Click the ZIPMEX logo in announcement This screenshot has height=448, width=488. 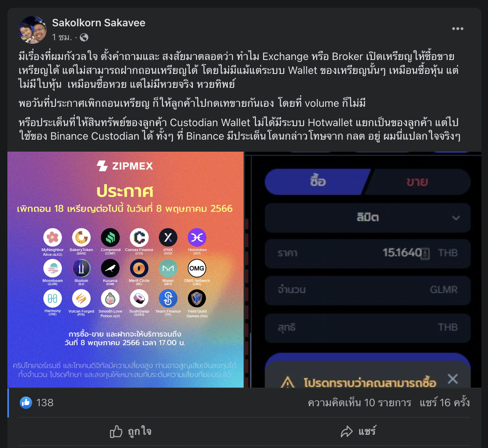125,166
